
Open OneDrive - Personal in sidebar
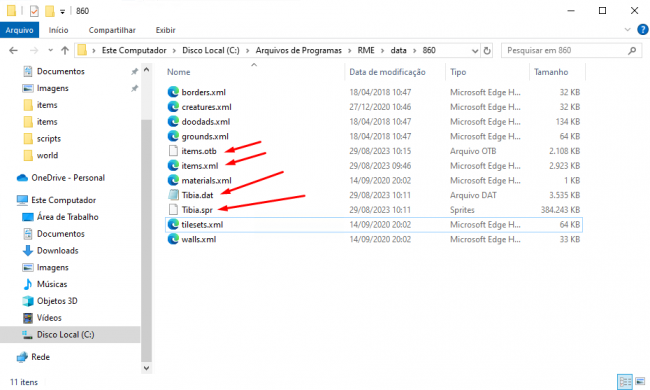[x=61, y=178]
